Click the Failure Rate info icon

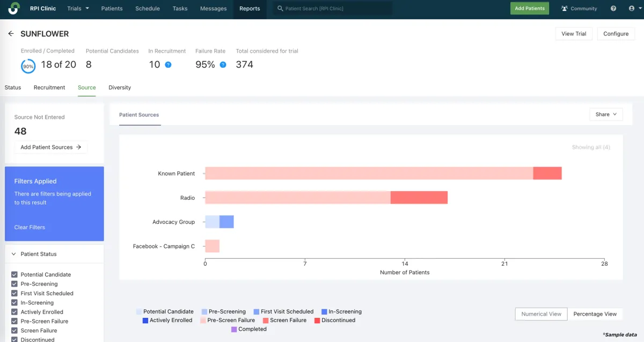coord(223,64)
